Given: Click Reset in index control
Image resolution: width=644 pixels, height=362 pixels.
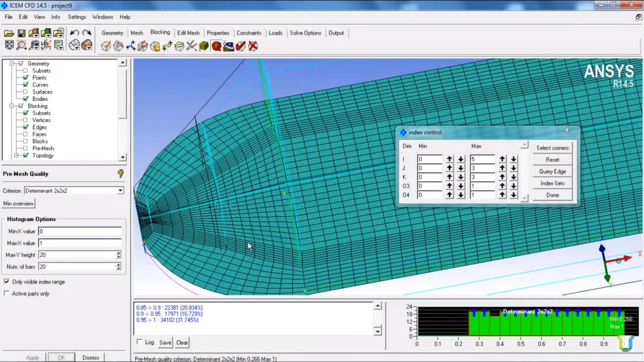Looking at the screenshot, I should pyautogui.click(x=552, y=160).
